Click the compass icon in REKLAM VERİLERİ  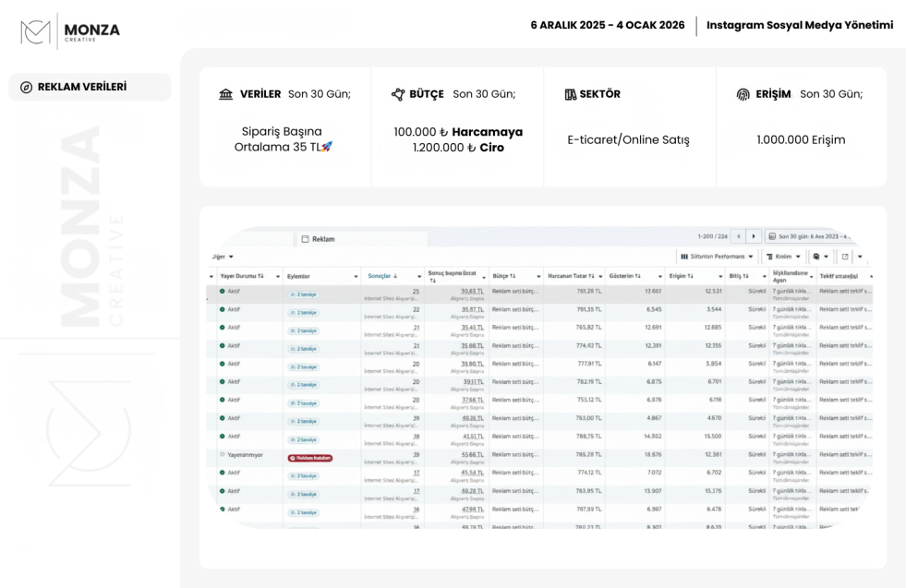[26, 87]
